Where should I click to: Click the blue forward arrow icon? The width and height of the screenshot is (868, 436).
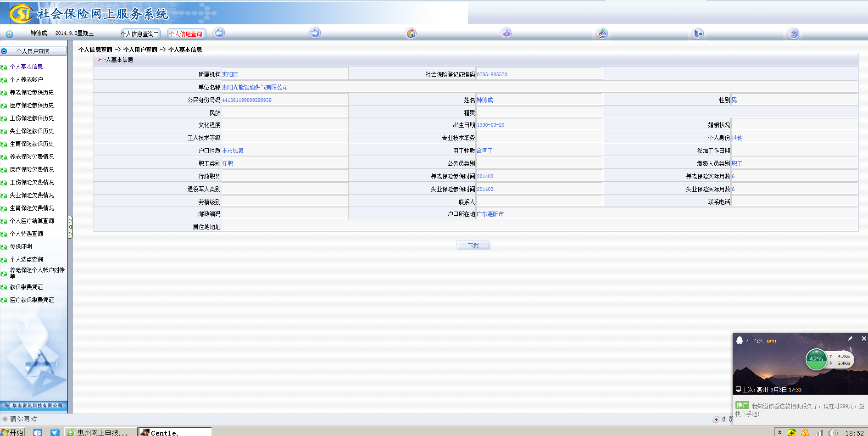315,33
